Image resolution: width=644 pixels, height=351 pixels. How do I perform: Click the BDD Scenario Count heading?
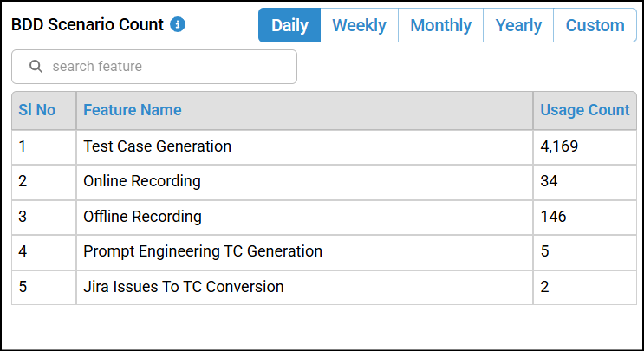(88, 25)
